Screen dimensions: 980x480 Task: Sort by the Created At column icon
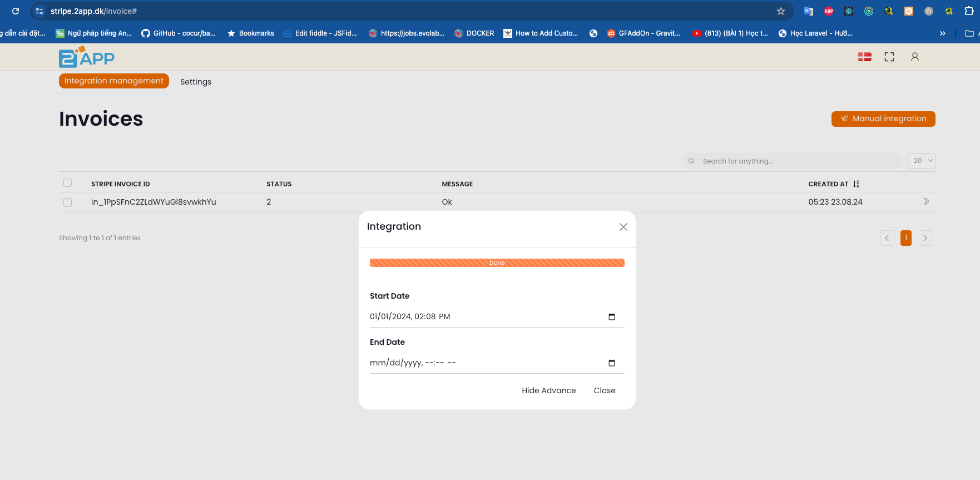click(x=856, y=184)
